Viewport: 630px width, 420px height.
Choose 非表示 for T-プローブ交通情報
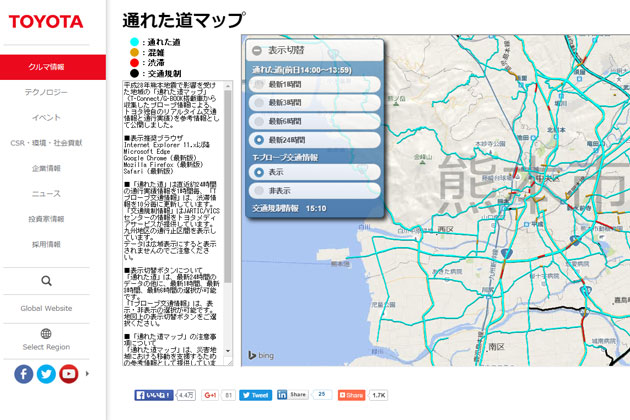click(x=259, y=190)
